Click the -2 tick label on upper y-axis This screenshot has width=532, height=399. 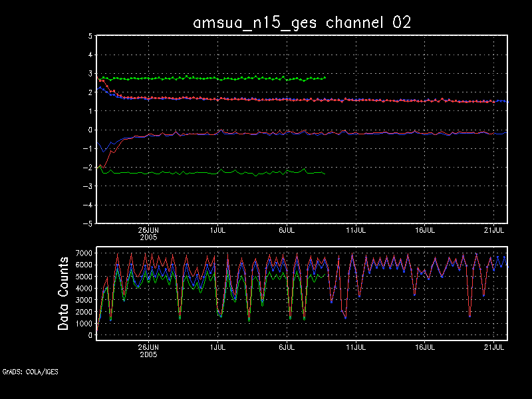click(x=88, y=168)
